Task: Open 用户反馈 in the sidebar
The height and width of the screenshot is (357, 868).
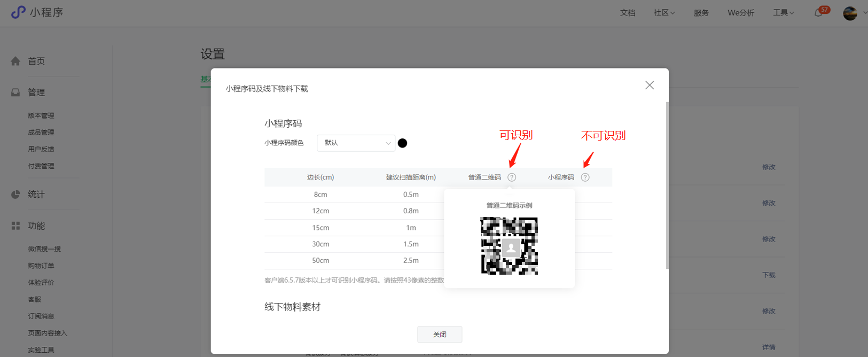Action: coord(41,149)
